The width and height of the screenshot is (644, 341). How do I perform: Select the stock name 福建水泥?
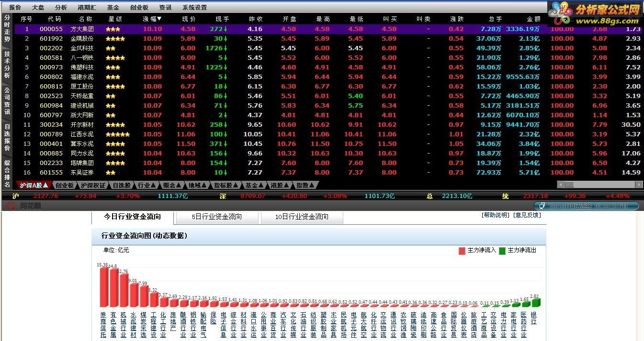point(82,77)
